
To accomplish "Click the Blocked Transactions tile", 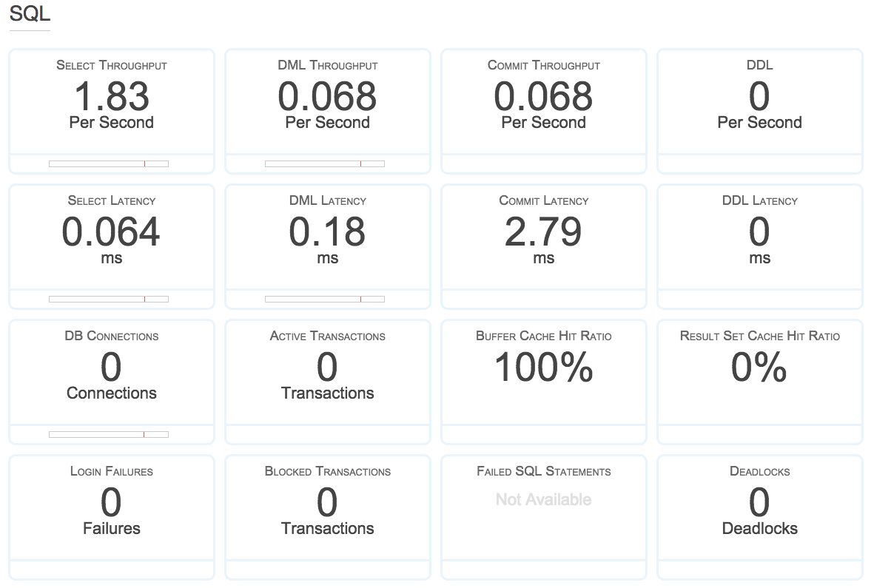I will (x=327, y=508).
